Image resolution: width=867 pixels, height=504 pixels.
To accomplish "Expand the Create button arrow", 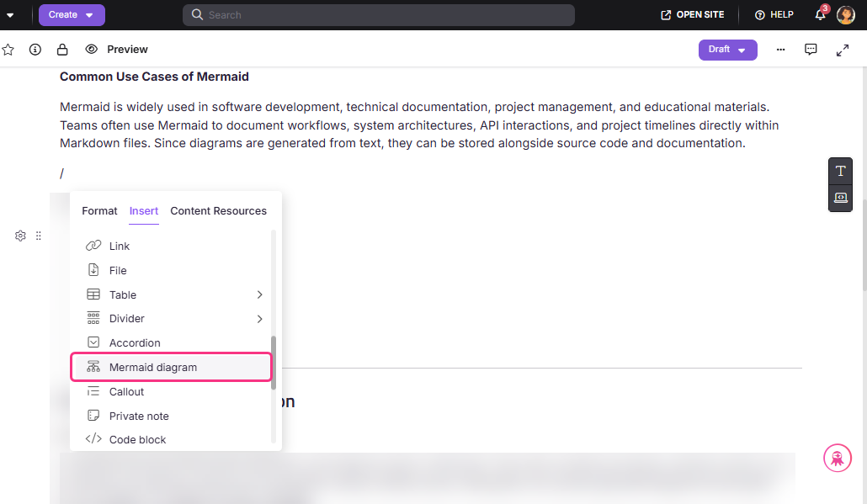I will point(89,15).
